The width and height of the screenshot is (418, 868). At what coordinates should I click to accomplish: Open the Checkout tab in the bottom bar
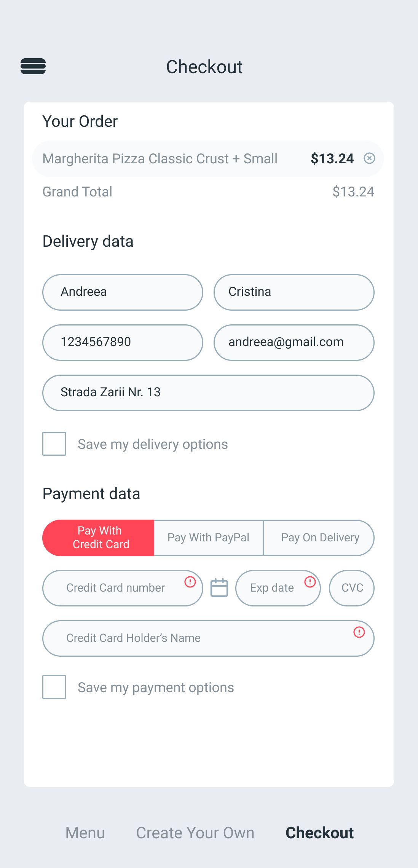(x=319, y=833)
